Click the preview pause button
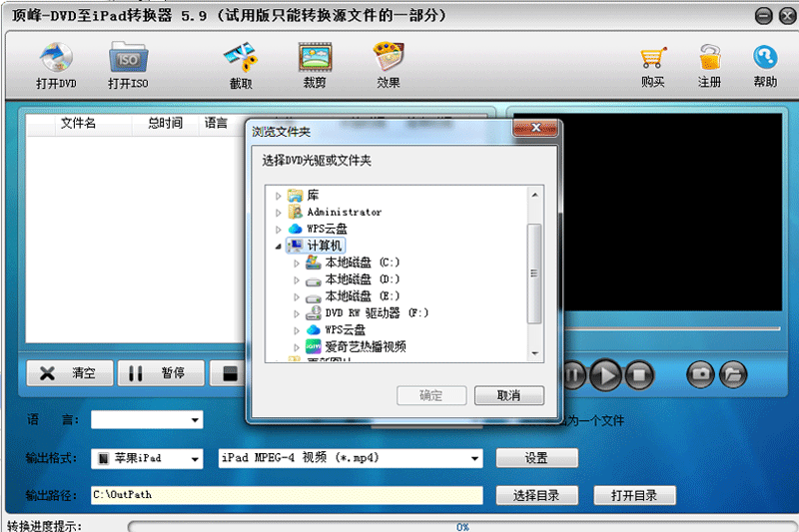Screen dimensions: 799x532 (573, 375)
